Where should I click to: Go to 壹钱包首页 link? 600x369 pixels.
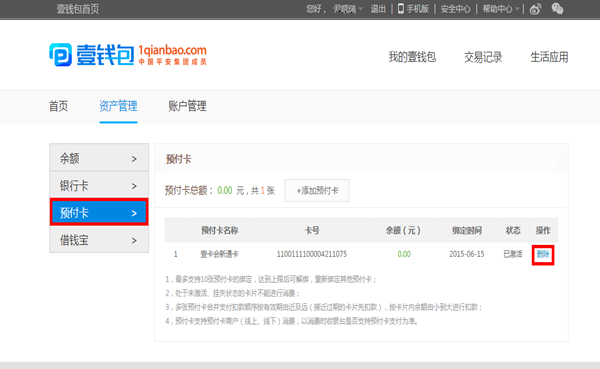78,9
